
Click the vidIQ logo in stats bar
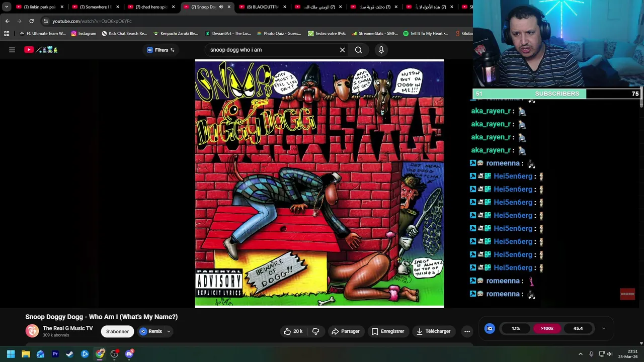[490, 328]
